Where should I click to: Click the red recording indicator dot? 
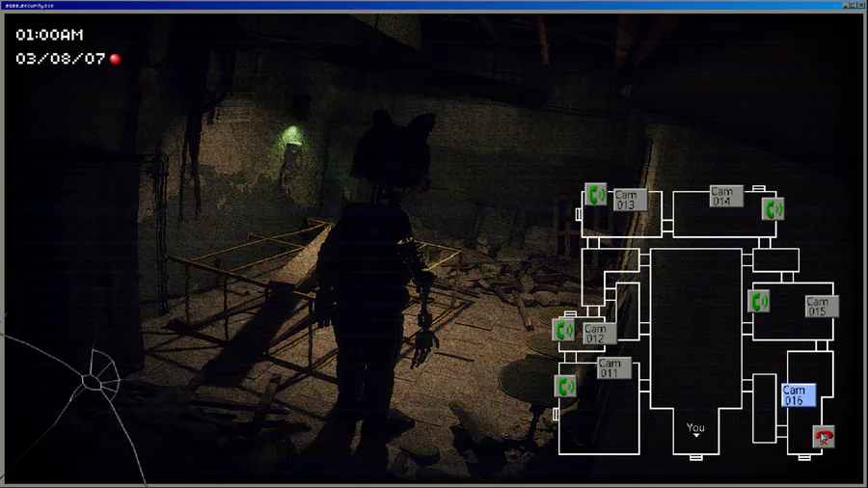(116, 59)
